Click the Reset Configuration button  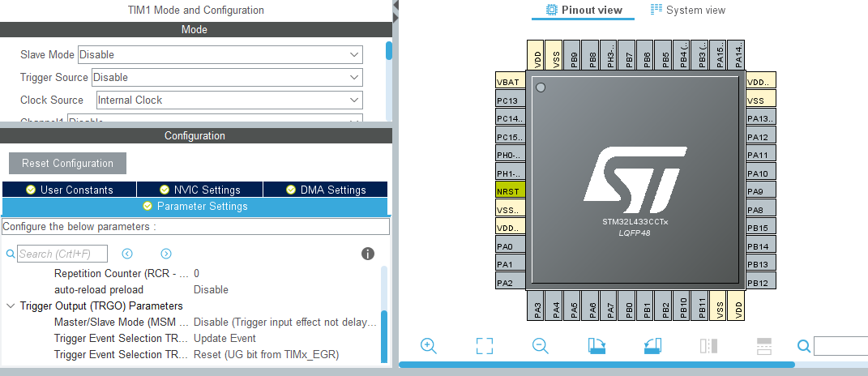(x=67, y=163)
